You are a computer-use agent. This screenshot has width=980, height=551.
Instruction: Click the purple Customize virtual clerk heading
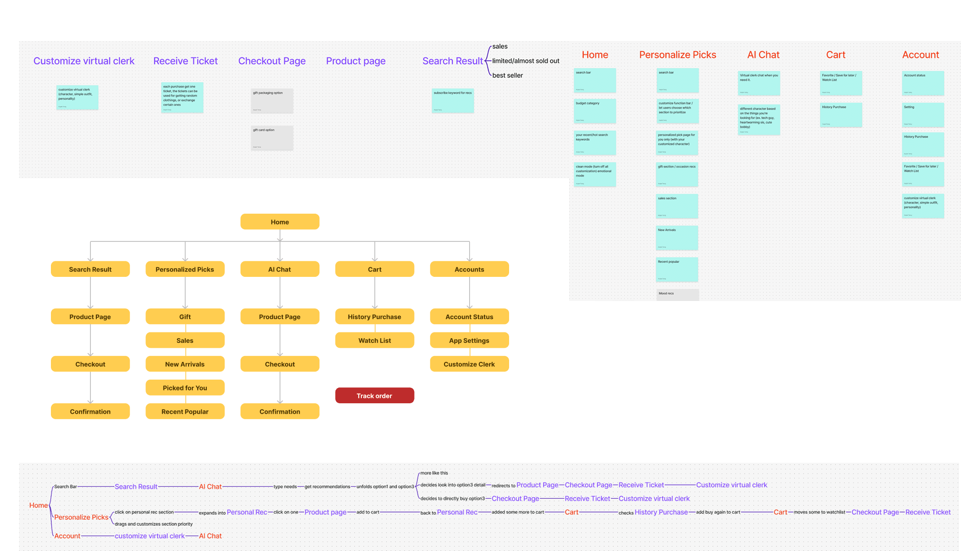tap(84, 61)
